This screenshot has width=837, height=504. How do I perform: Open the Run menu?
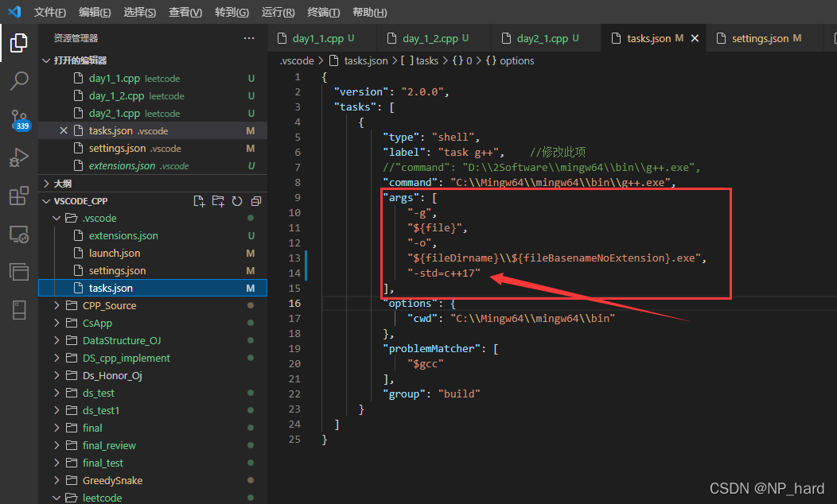tap(278, 12)
